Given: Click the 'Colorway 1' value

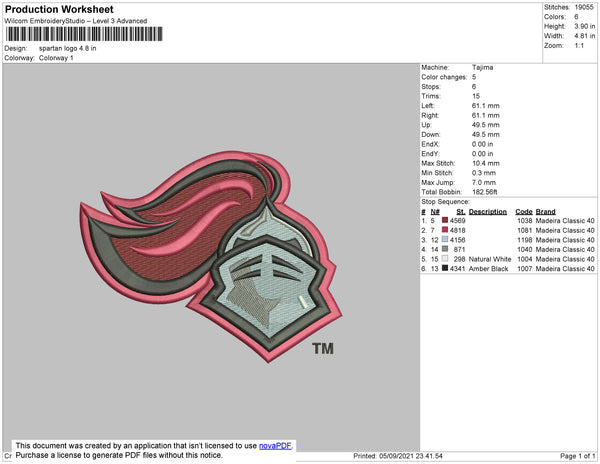Looking at the screenshot, I should pos(56,58).
